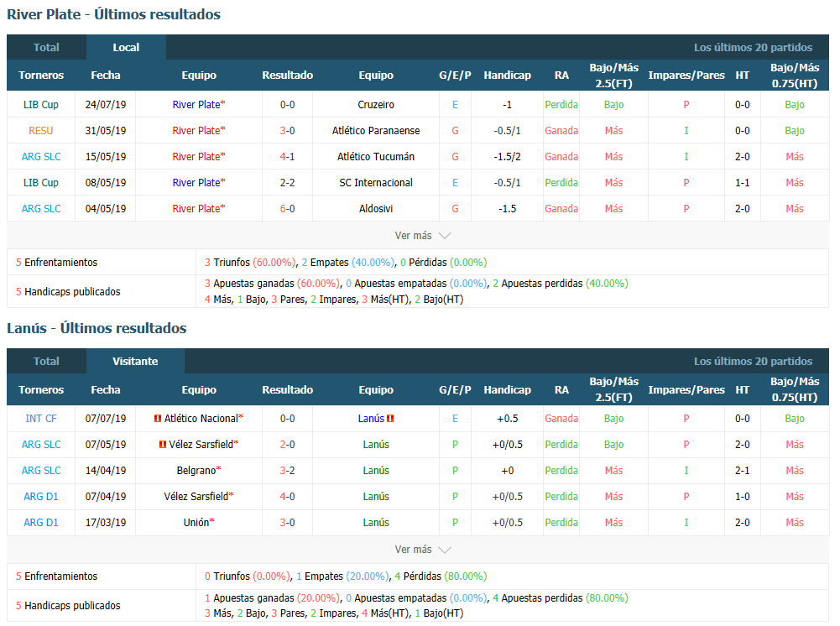Click River Plate in the Cruzeiro match row
Image resolution: width=840 pixels, height=626 pixels.
(x=196, y=104)
